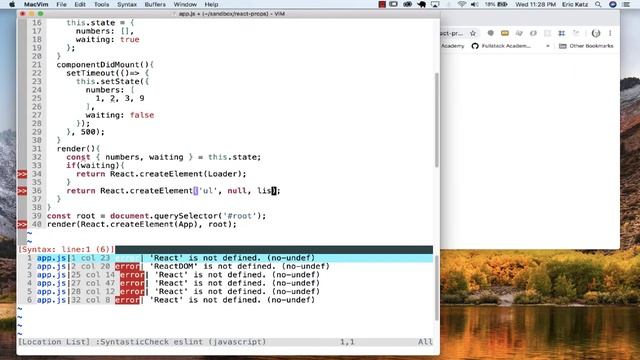Bookmark page with star icon in Chrome
Image resolution: width=640 pixels, height=360 pixels.
coord(473,33)
